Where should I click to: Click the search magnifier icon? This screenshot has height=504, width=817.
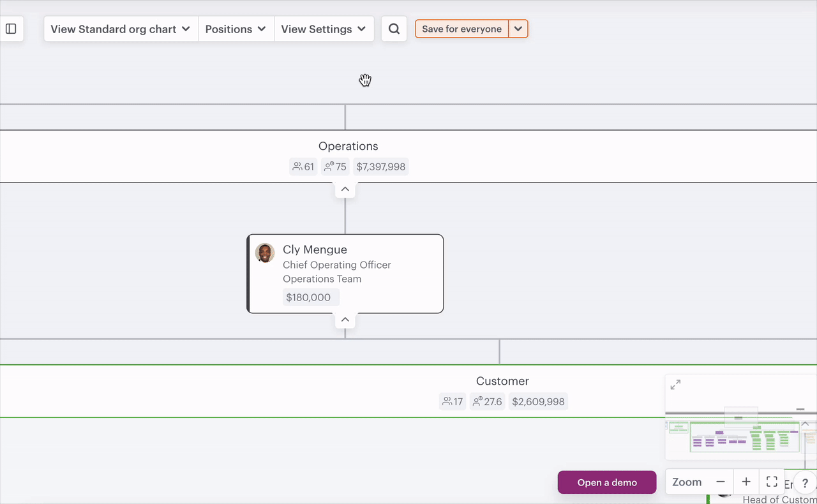pos(394,29)
